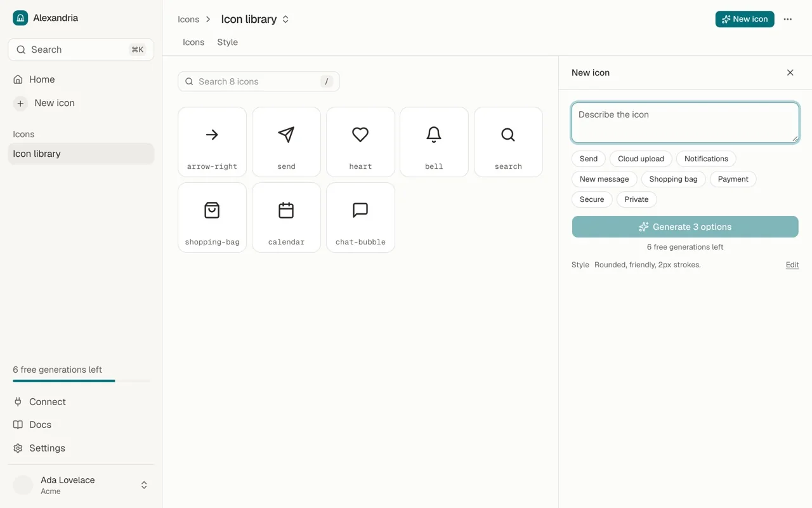Viewport: 812px width, 508px height.
Task: Switch to the Style tab
Action: point(227,43)
